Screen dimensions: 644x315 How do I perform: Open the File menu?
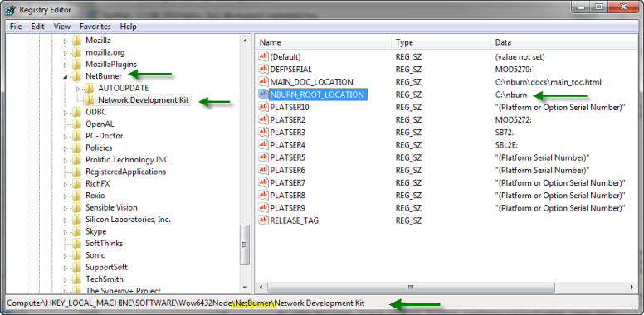point(16,27)
